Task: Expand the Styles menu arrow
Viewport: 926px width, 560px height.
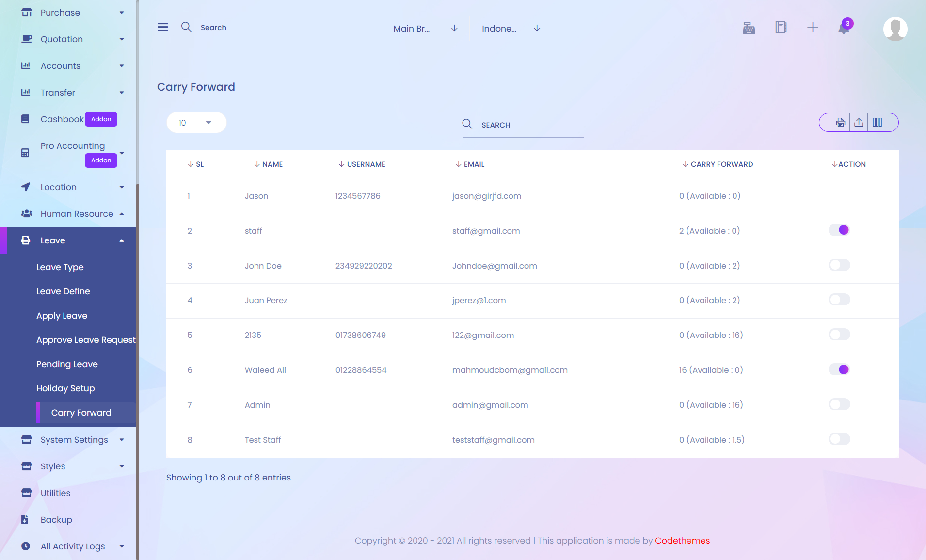Action: 122,466
